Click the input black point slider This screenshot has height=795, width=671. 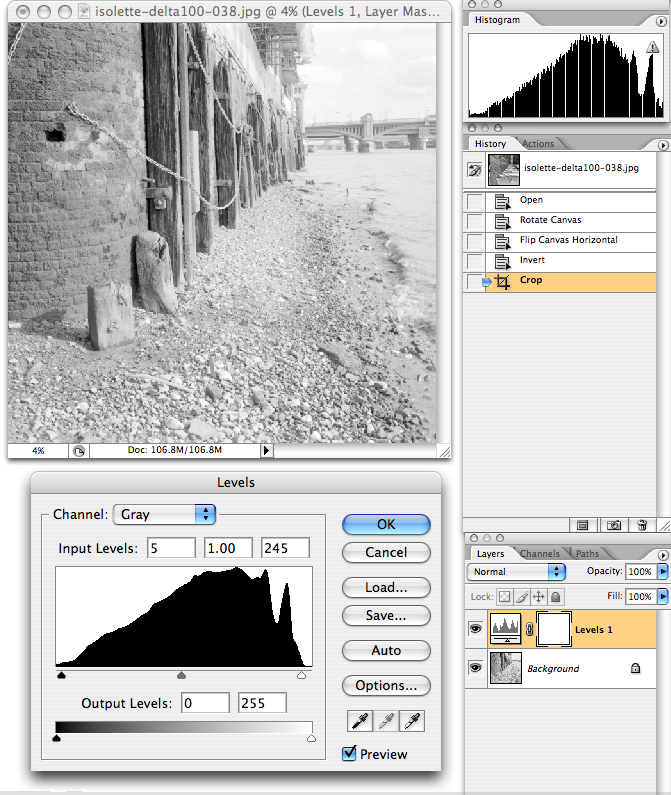[61, 675]
